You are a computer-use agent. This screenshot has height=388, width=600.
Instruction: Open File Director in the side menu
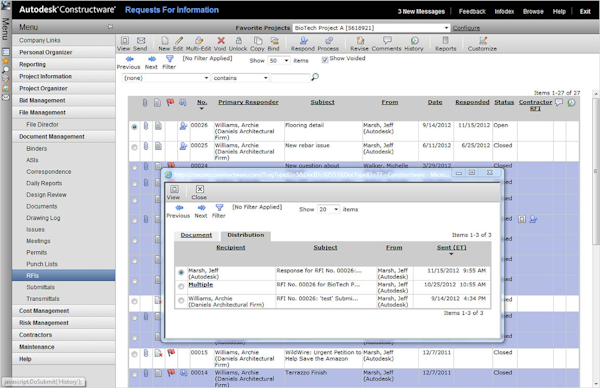[x=42, y=124]
